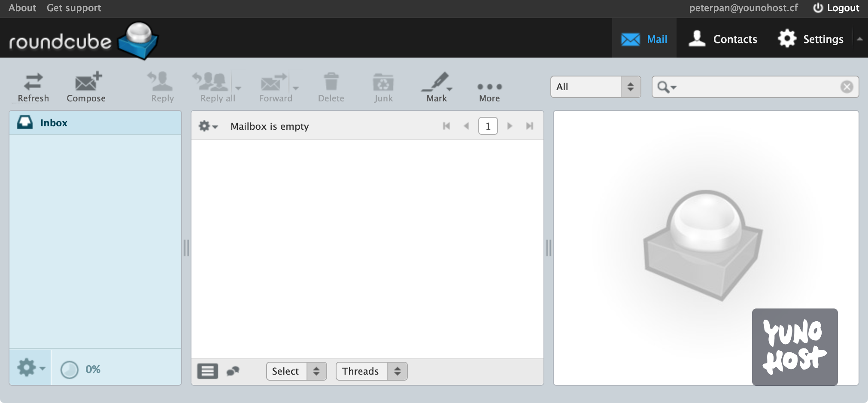Viewport: 868px width, 403px height.
Task: Open the Settings tab
Action: [x=810, y=39]
